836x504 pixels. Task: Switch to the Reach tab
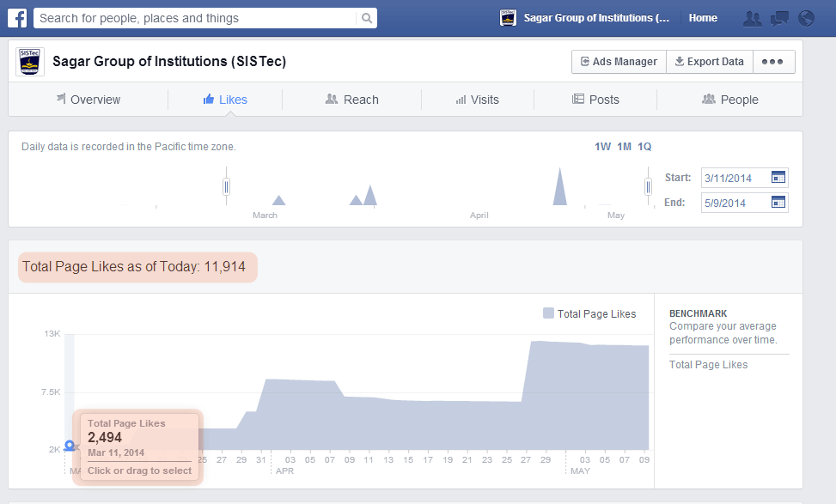pyautogui.click(x=351, y=99)
